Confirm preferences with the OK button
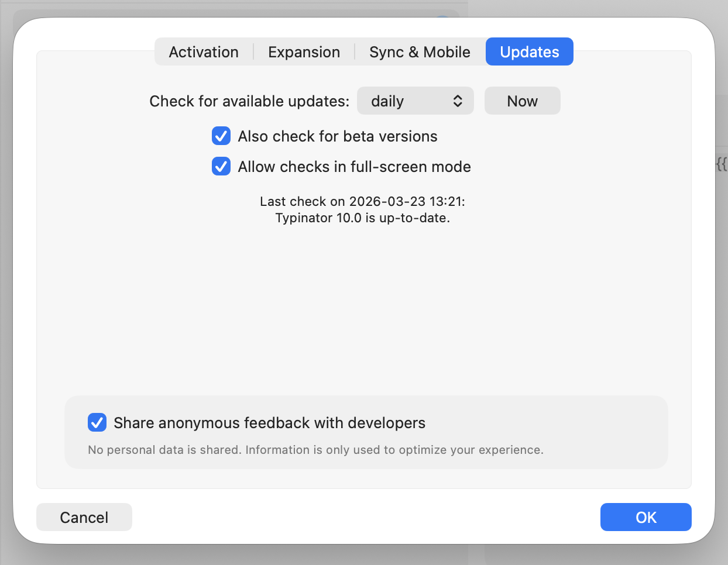The image size is (728, 565). click(x=645, y=516)
